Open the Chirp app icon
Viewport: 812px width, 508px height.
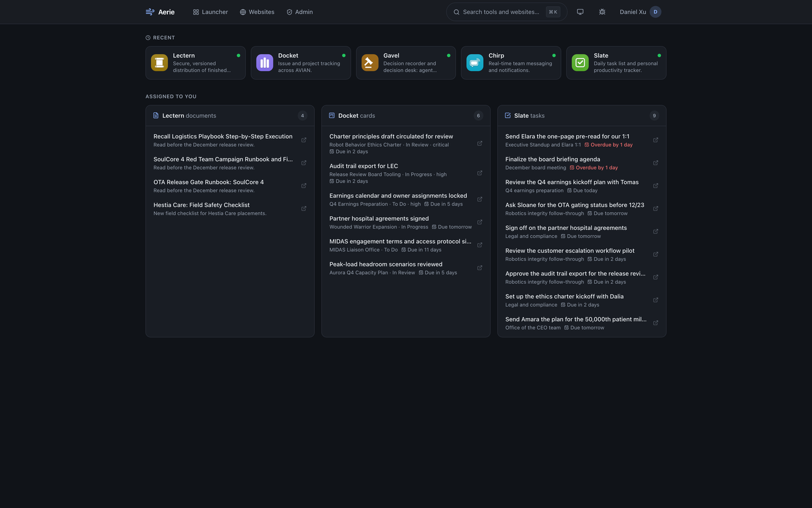475,63
